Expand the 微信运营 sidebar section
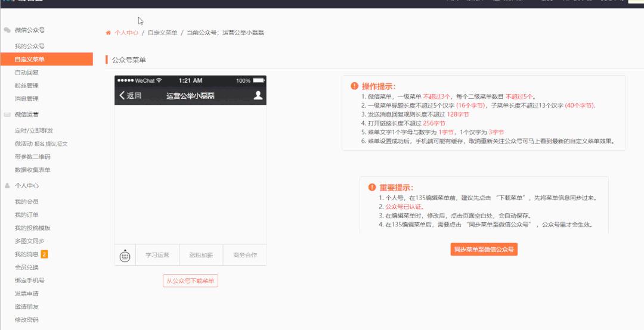644x330 pixels. (x=27, y=114)
